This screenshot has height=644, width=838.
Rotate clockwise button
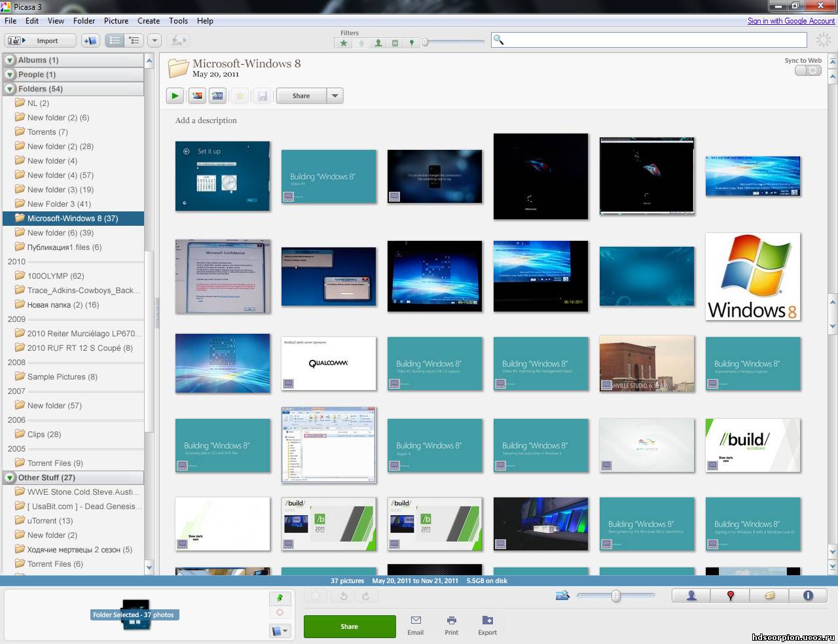pos(365,596)
